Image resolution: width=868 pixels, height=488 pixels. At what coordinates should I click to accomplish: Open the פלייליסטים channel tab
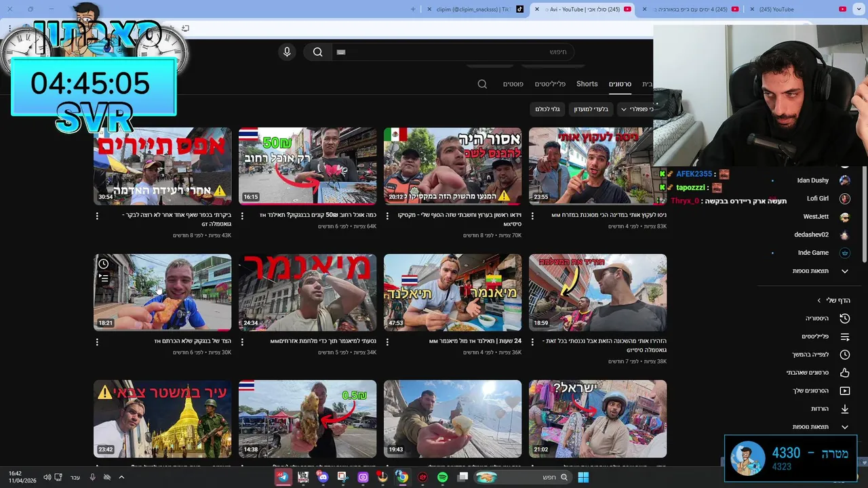(x=550, y=84)
